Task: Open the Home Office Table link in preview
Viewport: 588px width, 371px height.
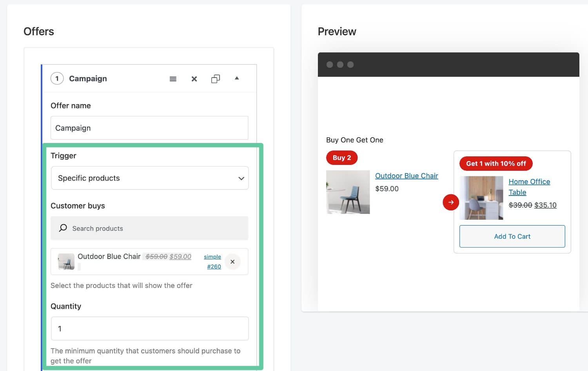Action: [529, 187]
